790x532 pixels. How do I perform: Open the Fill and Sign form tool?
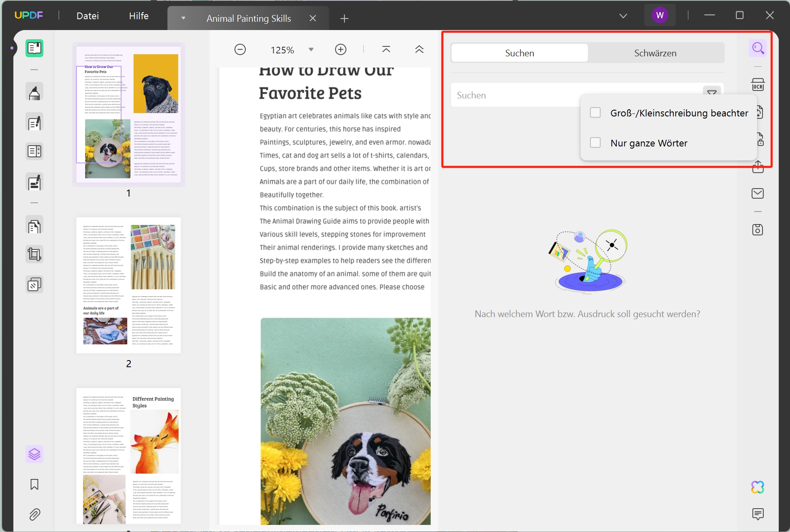[34, 182]
